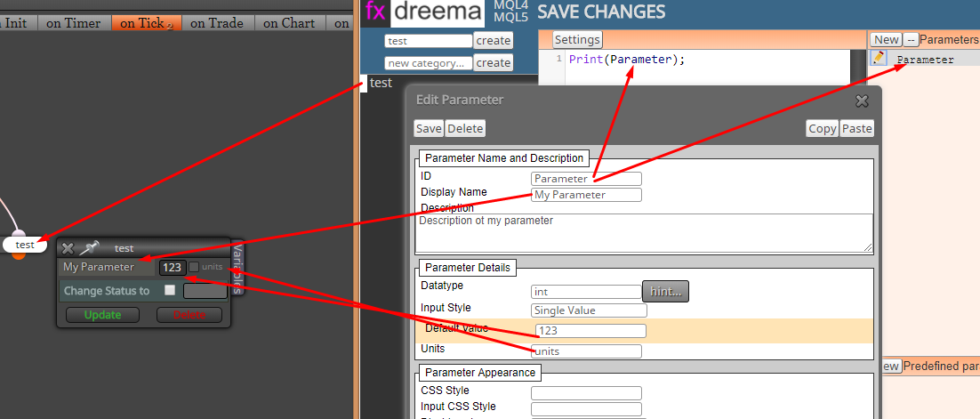The image size is (980, 419).
Task: Click the red Delete button in block popup
Action: 189,315
